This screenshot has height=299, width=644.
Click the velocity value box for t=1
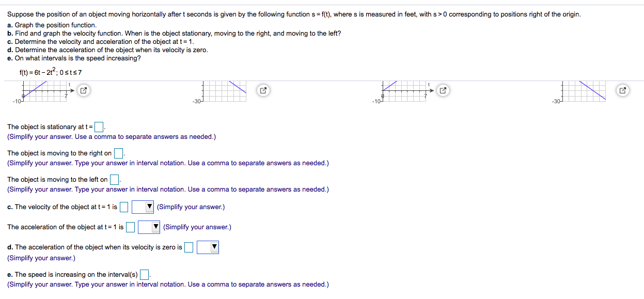click(124, 207)
